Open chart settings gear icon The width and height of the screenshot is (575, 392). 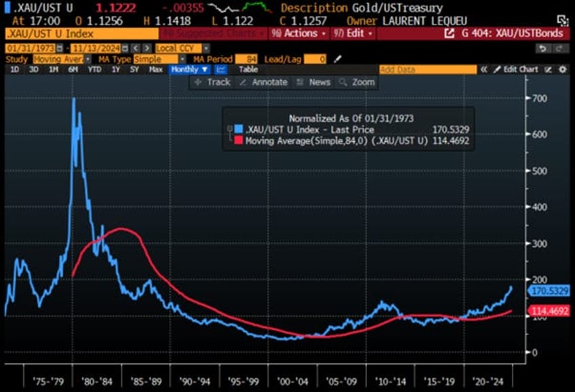coord(562,69)
